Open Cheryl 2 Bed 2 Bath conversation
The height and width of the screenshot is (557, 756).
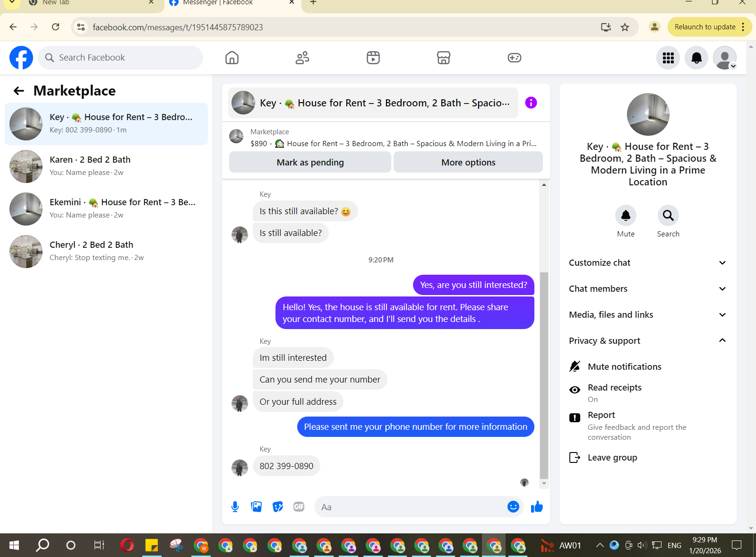[x=106, y=252]
